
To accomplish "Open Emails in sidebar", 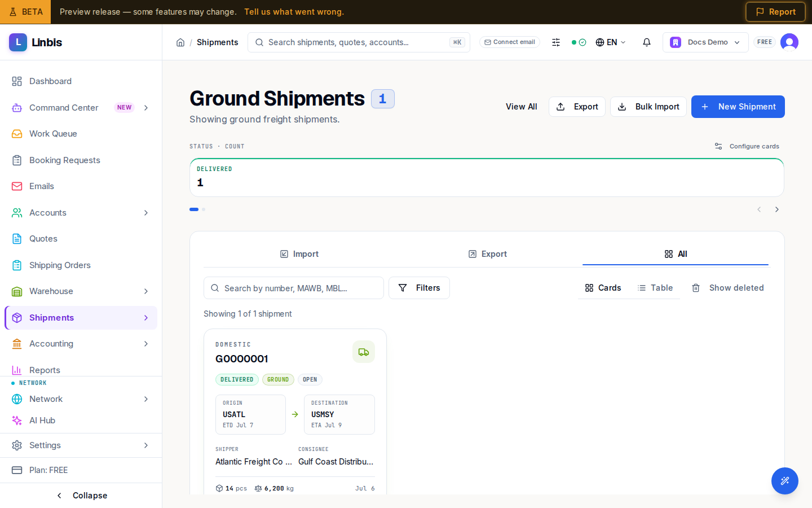I will (x=81, y=186).
